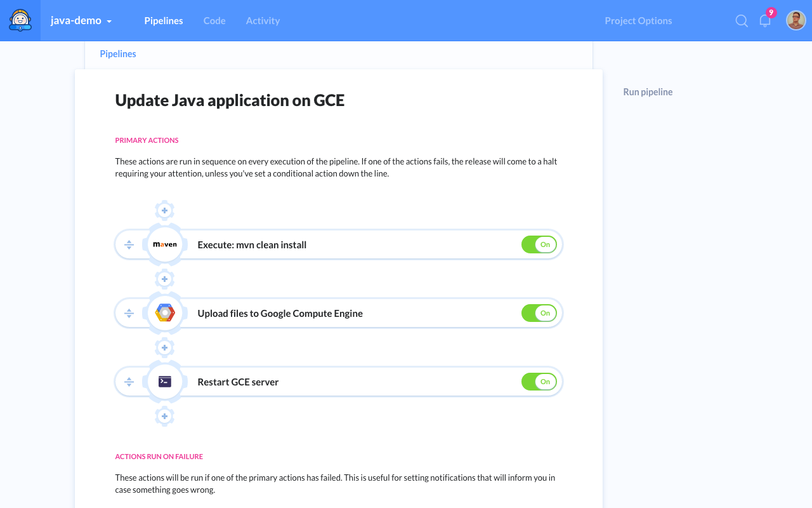Click the PRIMARY ACTIONS heading

(x=147, y=140)
